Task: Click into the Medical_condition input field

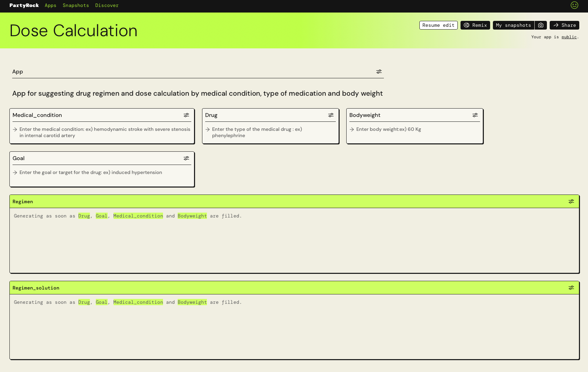Action: pyautogui.click(x=102, y=132)
